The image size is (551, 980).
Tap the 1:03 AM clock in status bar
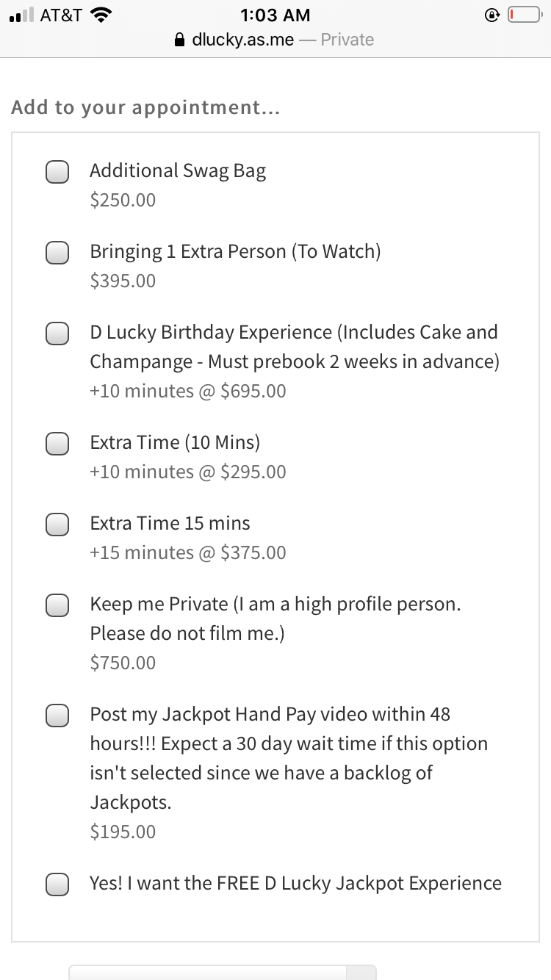click(275, 15)
